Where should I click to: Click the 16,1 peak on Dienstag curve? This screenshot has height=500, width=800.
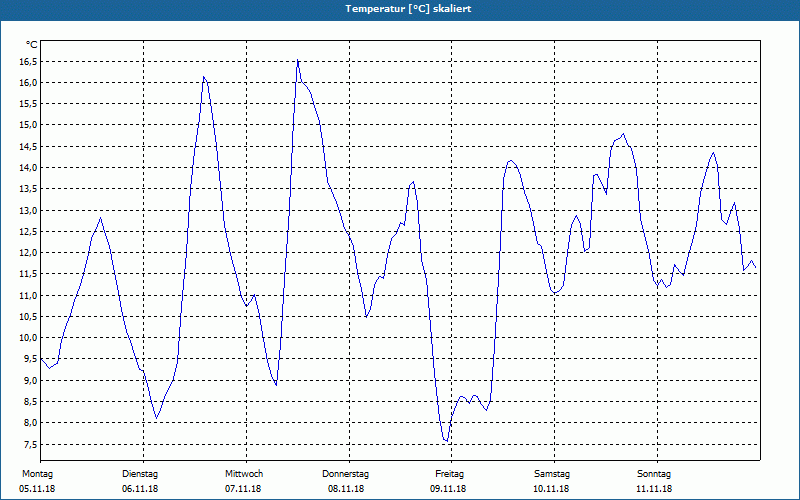(204, 77)
